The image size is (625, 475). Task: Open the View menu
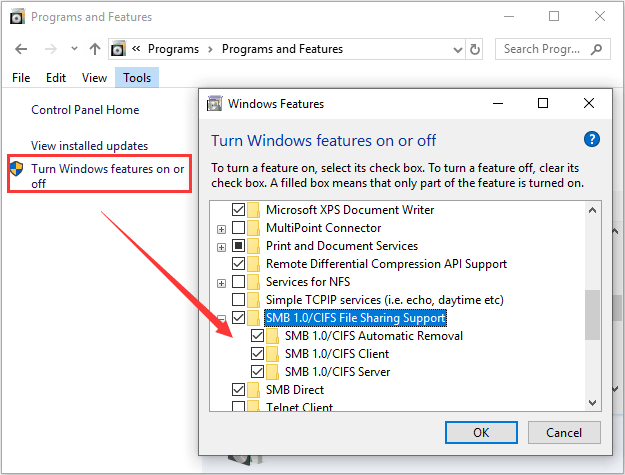coord(94,78)
